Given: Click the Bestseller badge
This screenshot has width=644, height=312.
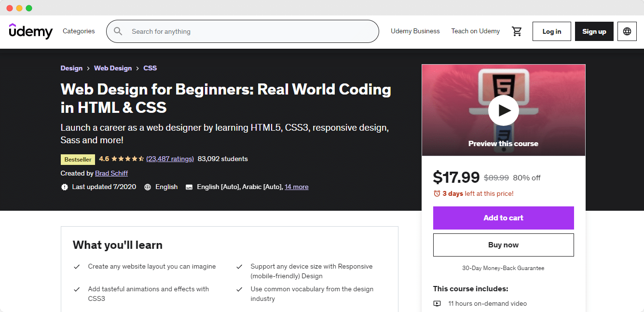Looking at the screenshot, I should [x=78, y=159].
